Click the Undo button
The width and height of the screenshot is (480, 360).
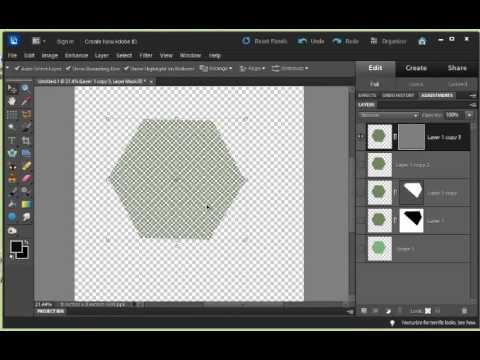(x=311, y=41)
